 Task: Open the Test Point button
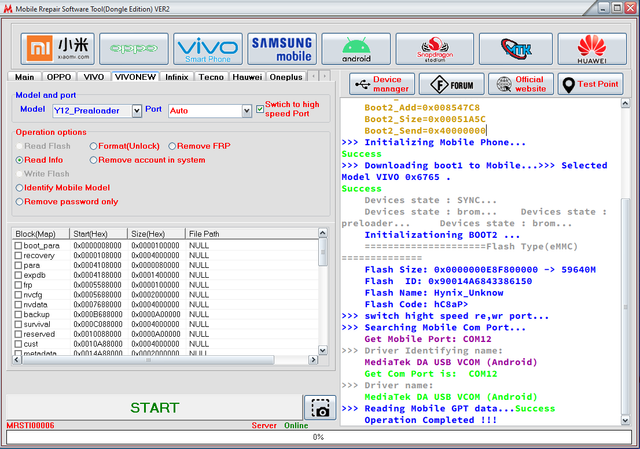click(x=591, y=84)
